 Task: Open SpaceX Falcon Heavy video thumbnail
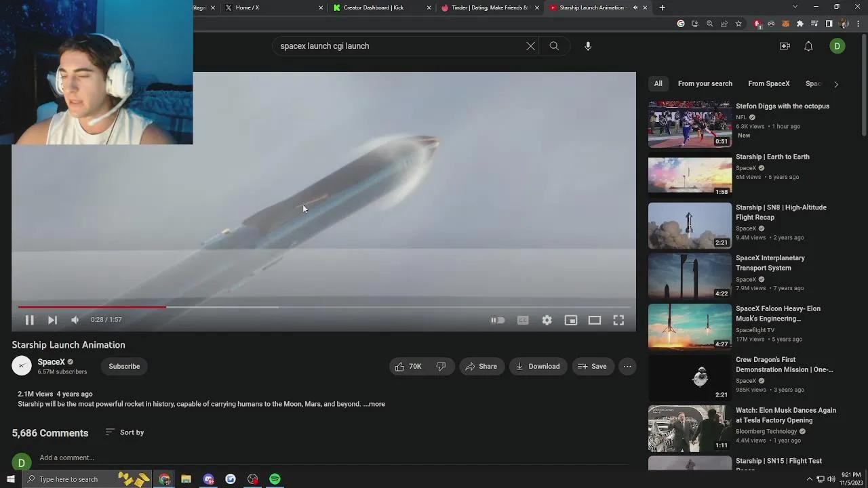tap(690, 327)
